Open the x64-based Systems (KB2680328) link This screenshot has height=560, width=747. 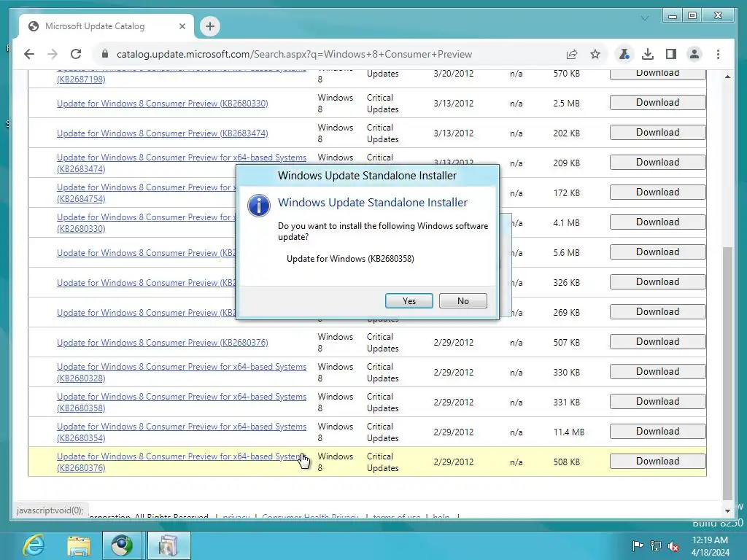pos(182,373)
